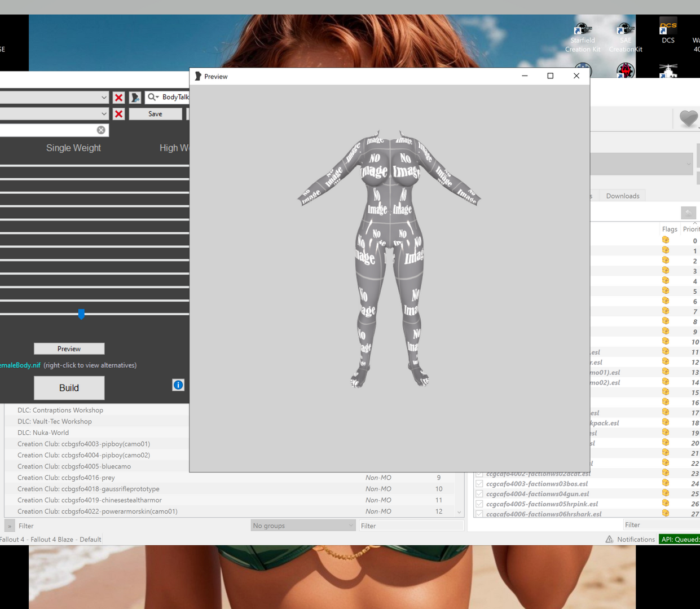
Task: Switch to the Downloads tab
Action: point(622,196)
